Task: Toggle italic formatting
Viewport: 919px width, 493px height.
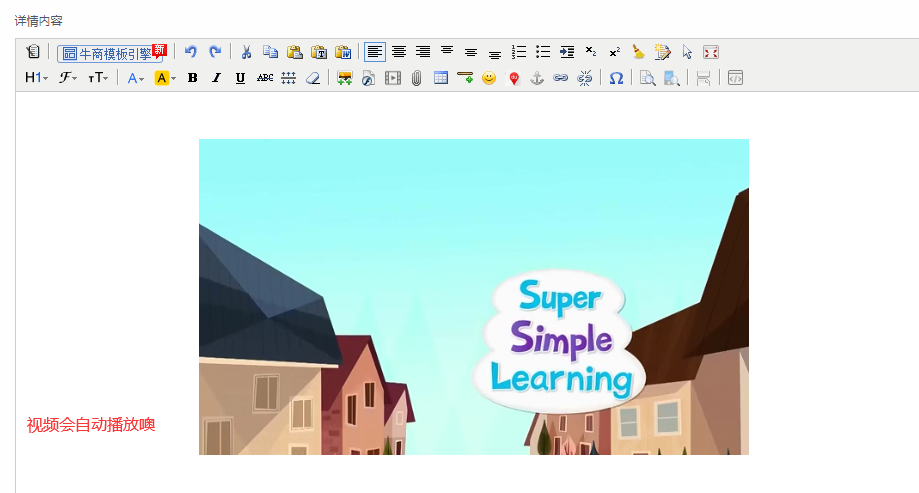Action: pos(216,78)
